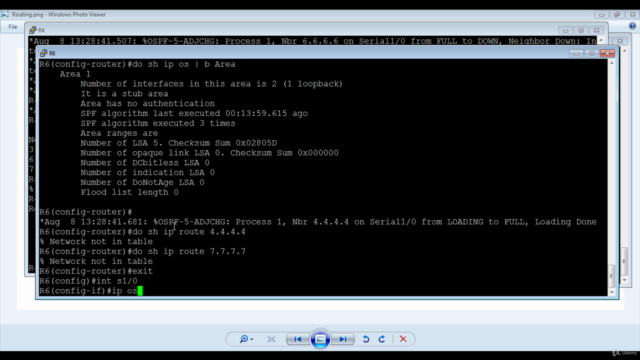
Task: Click the 'Routing.png - Windows Photo Viewer' title text
Action: (x=59, y=14)
